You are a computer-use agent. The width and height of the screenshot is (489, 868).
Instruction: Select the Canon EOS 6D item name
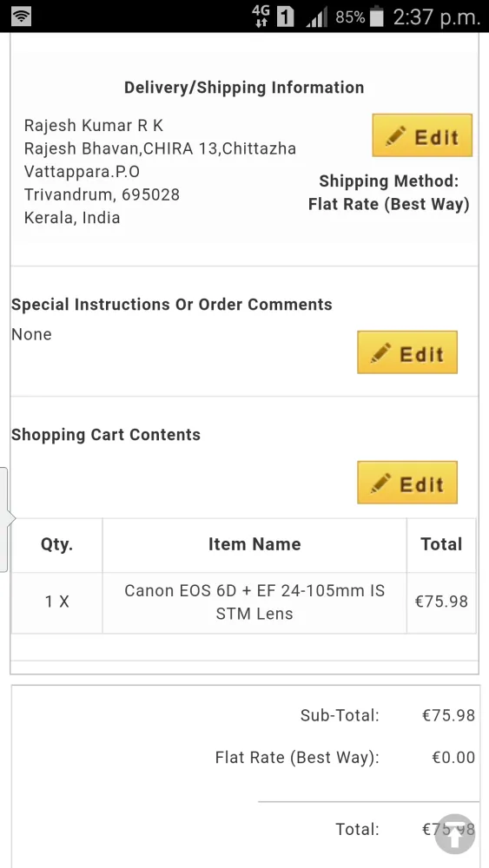(x=254, y=602)
